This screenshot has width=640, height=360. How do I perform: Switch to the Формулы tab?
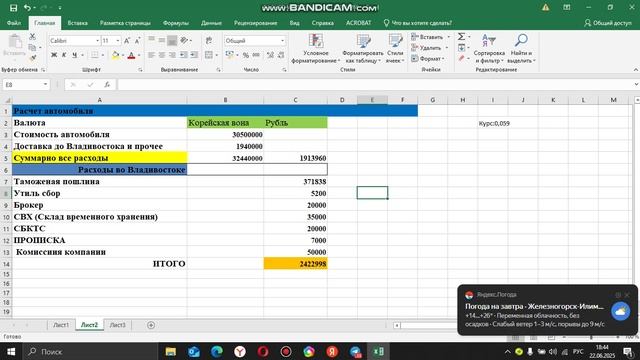(176, 23)
